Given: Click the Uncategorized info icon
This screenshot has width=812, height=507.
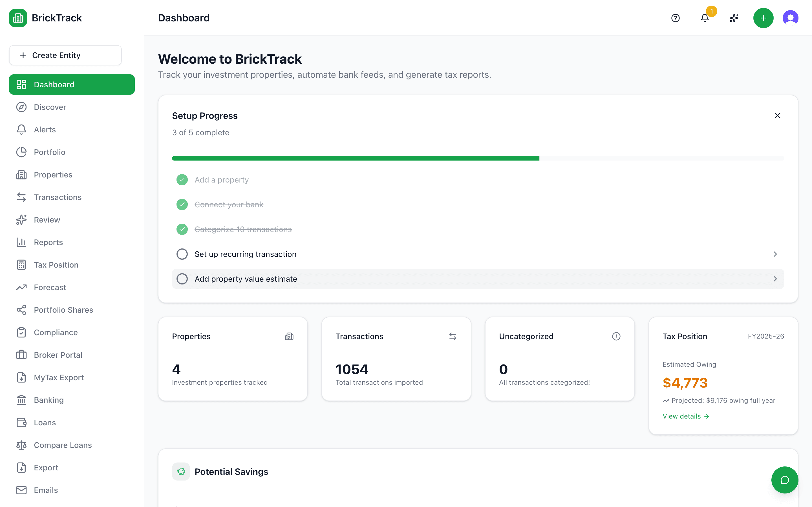Looking at the screenshot, I should 616,336.
